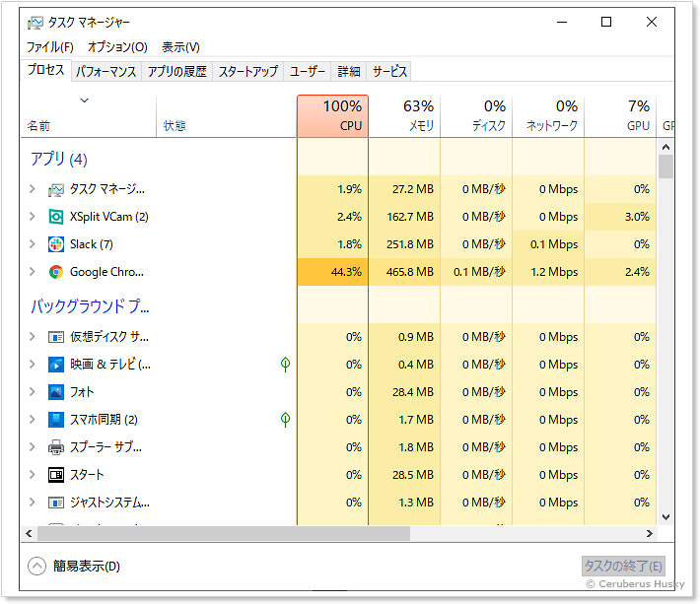Sort by the 7% GPU column header
The image size is (700, 604).
point(620,116)
